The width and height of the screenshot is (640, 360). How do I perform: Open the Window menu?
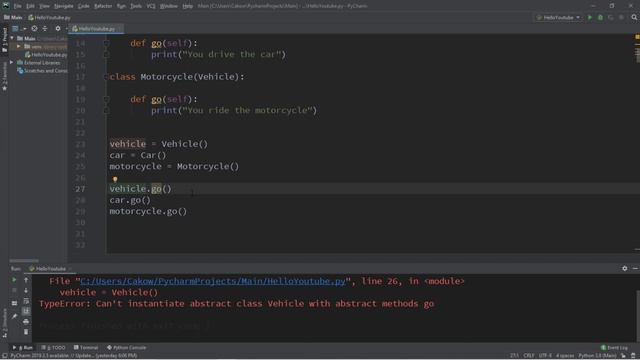point(169,6)
